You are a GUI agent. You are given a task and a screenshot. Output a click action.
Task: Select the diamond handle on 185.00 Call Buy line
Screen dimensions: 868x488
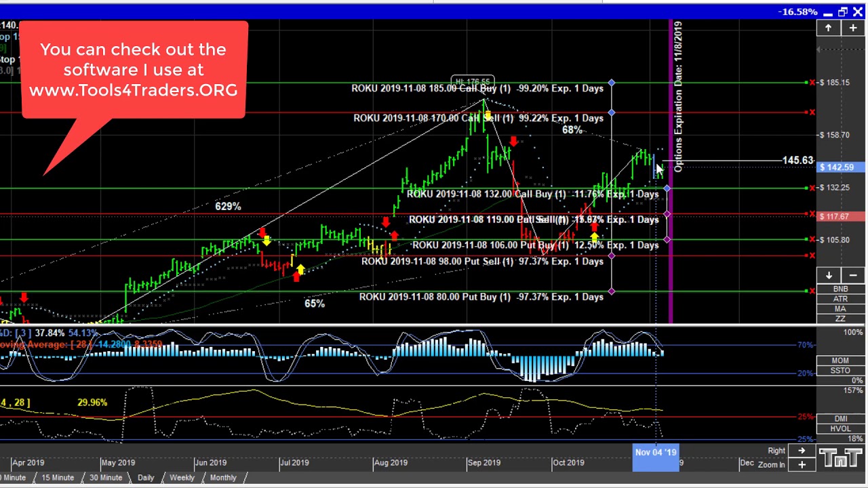point(612,83)
